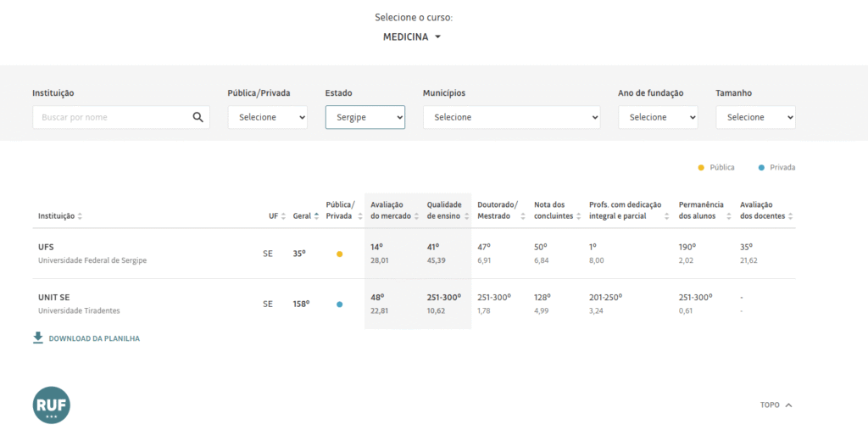Click the yellow Pública legend dot

pyautogui.click(x=701, y=167)
